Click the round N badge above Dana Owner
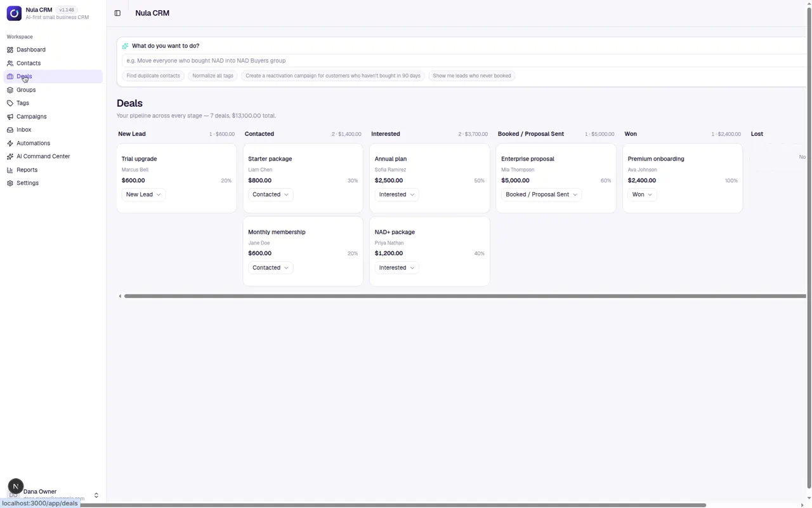This screenshot has height=508, width=812. 16,486
